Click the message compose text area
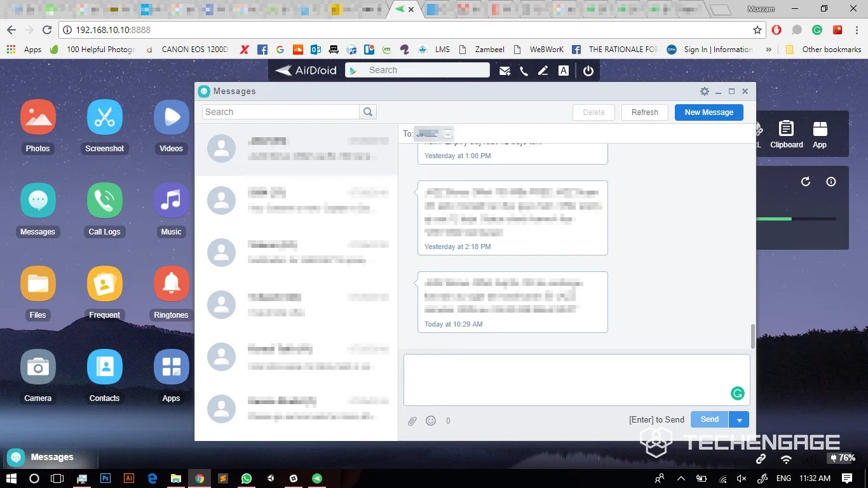 click(577, 380)
